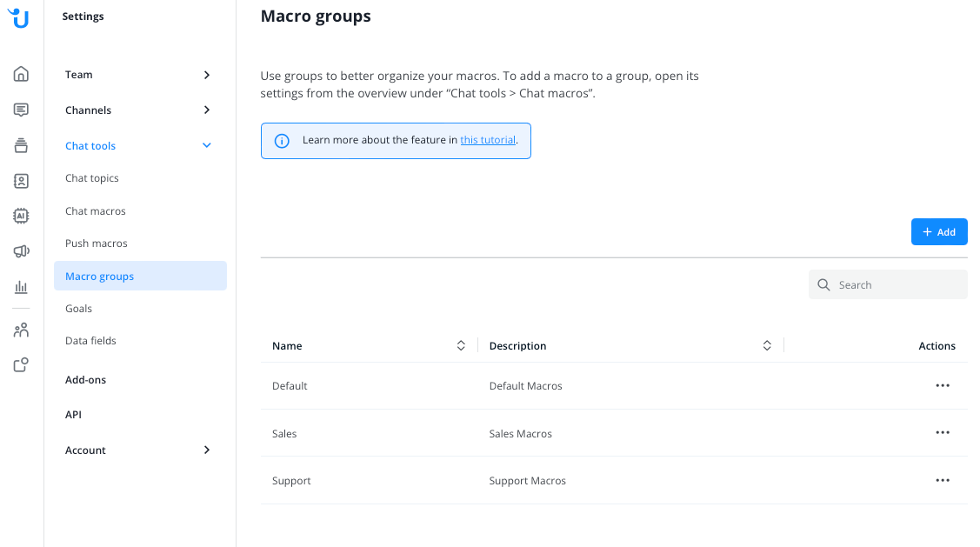Open the home icon in left rail
This screenshot has height=547, width=980.
[x=21, y=74]
